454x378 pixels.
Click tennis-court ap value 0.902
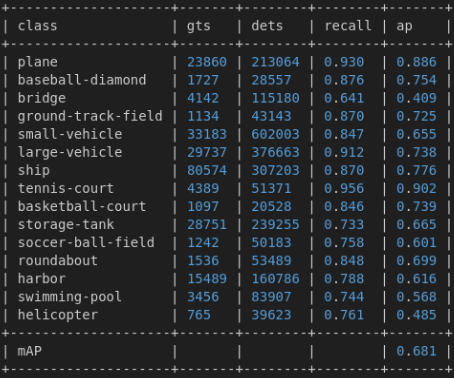coord(416,188)
